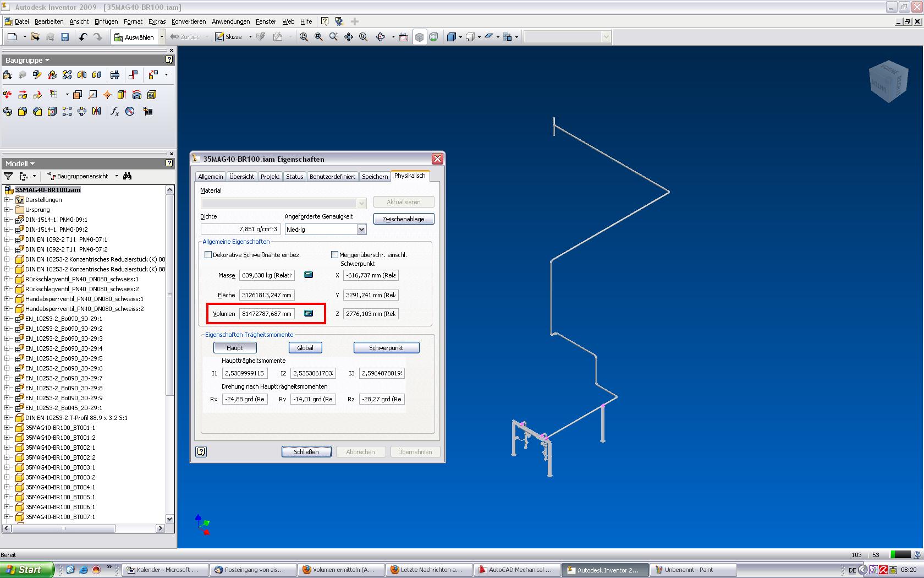Activate the Pan view tool
Viewport: 924px width, 578px height.
pos(348,37)
